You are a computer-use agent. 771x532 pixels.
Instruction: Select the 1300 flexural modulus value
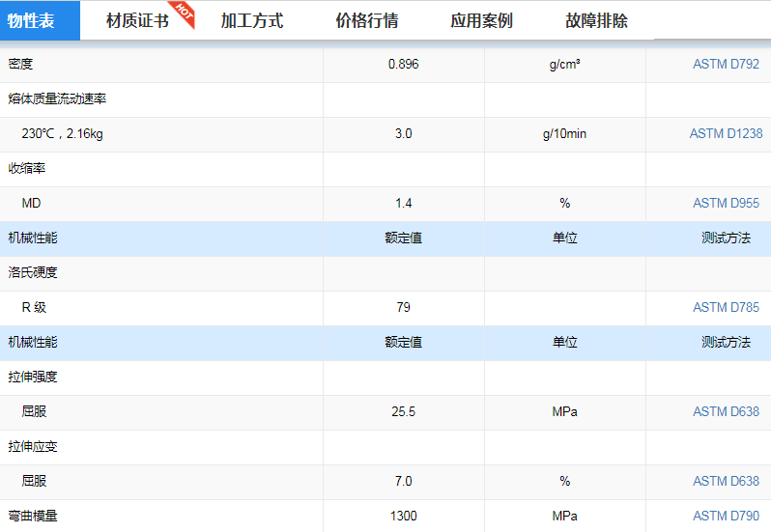point(403,517)
